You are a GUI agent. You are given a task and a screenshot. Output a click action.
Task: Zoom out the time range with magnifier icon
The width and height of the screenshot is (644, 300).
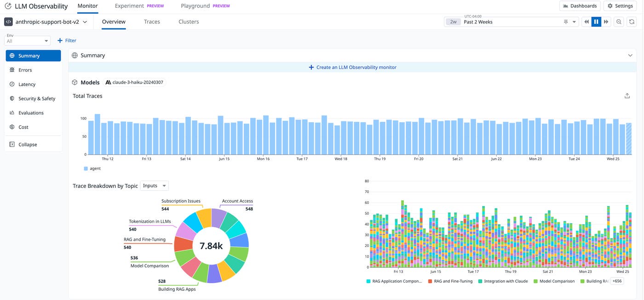click(x=619, y=22)
